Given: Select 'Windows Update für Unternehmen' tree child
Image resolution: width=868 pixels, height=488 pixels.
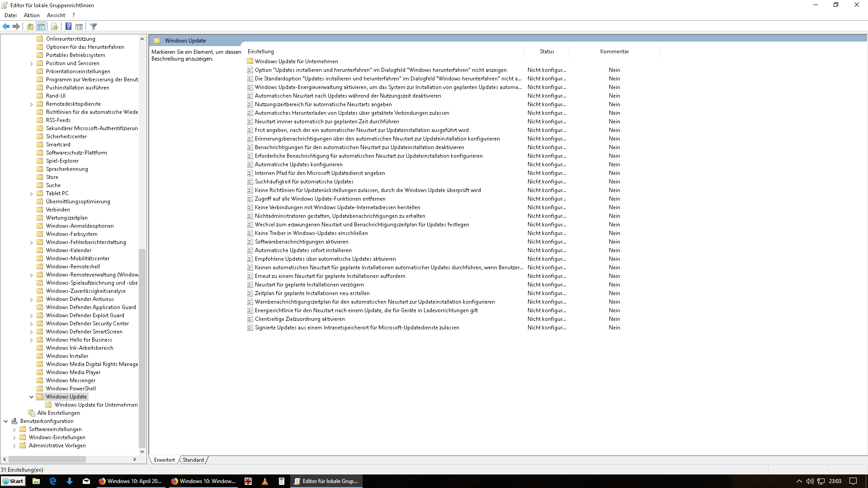Looking at the screenshot, I should click(x=96, y=405).
